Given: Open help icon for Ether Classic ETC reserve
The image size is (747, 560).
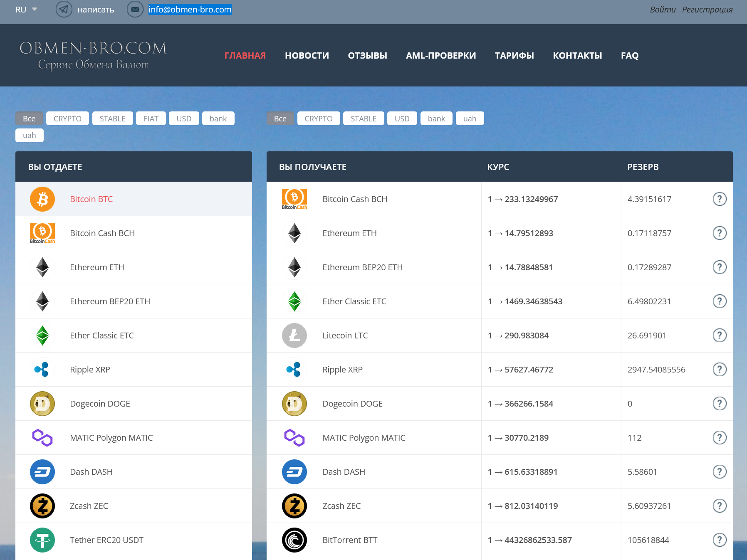Looking at the screenshot, I should click(720, 301).
